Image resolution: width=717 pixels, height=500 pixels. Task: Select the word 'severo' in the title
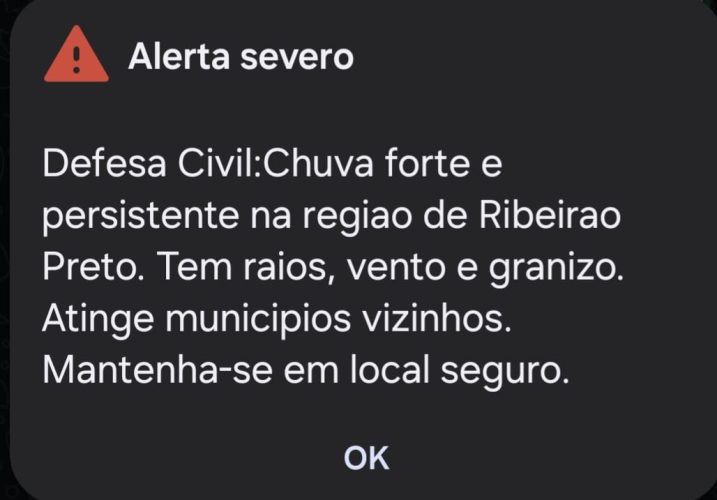coord(297,58)
